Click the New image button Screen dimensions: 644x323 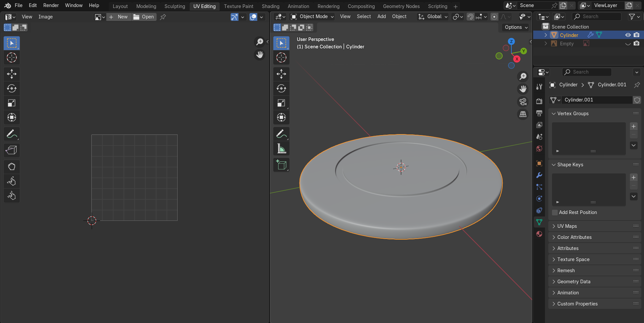tap(119, 17)
